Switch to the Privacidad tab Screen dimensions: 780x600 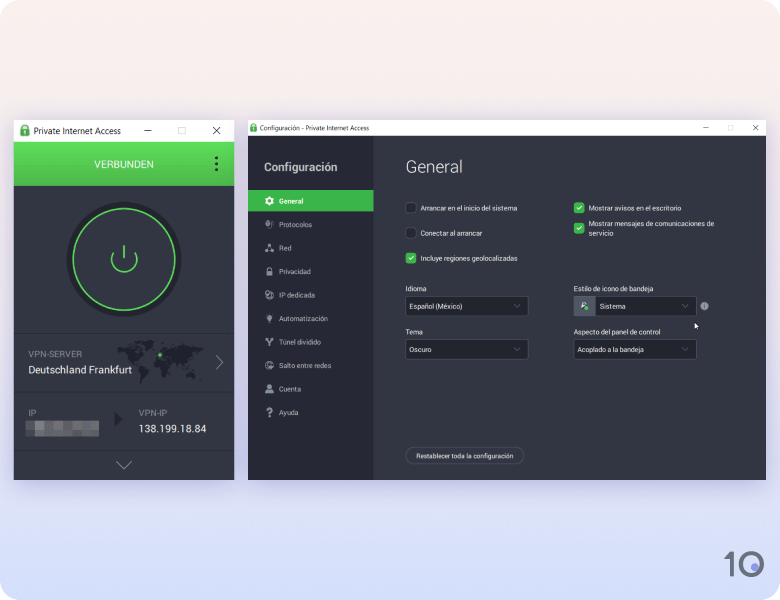coord(311,271)
